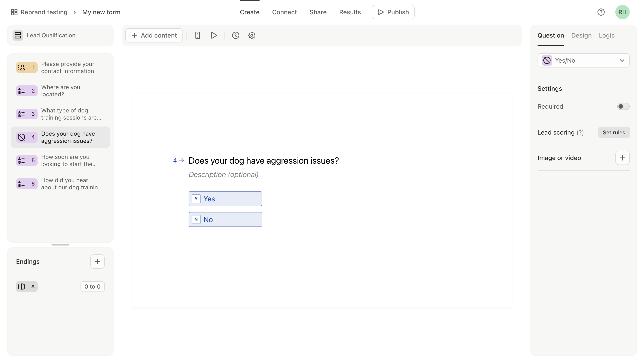Click the mobile preview icon
The image size is (644, 363).
click(197, 35)
